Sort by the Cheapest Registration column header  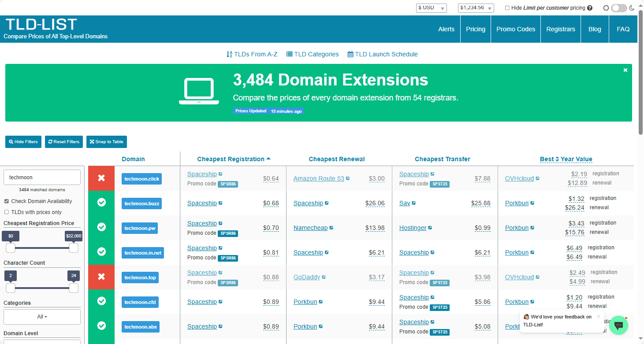tap(234, 159)
